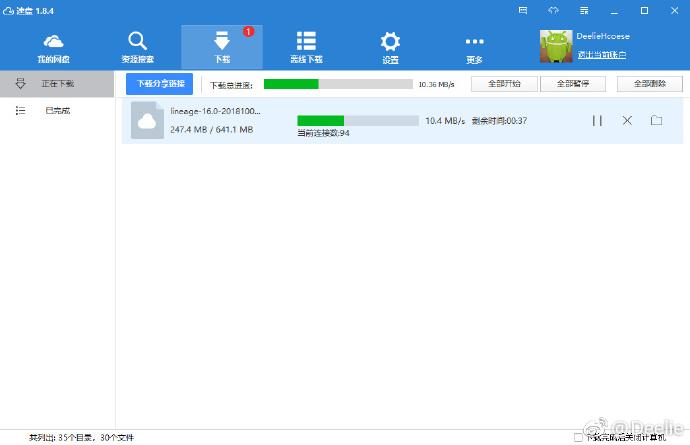Click the 速盘 1.8.4 app title logo
690x445 pixels.
[x=28, y=11]
